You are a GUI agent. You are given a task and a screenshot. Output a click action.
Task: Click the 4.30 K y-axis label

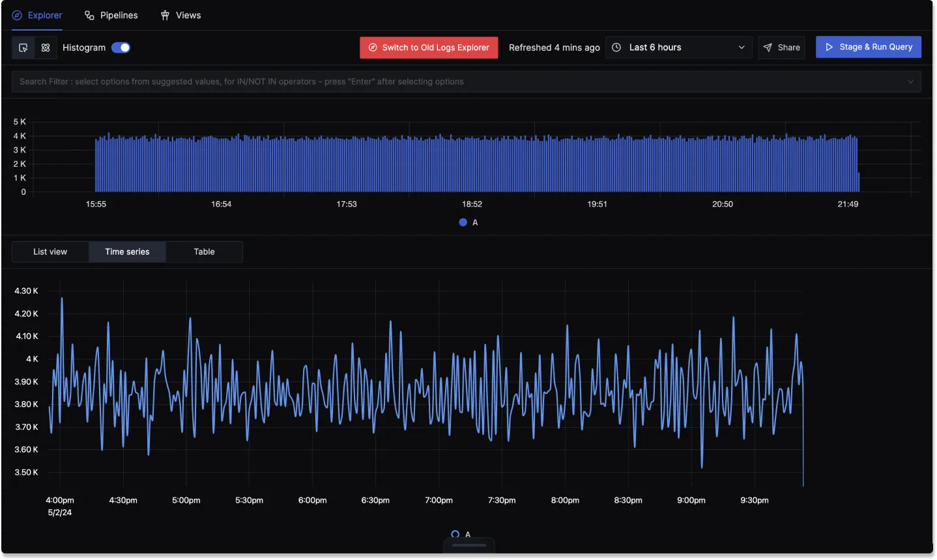pos(26,291)
